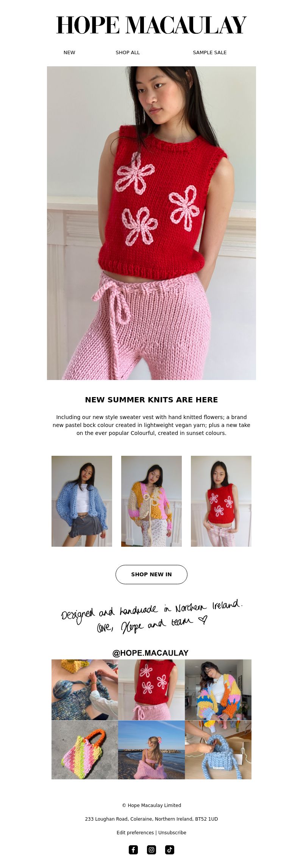Image resolution: width=303 pixels, height=868 pixels.
Task: Open the colourful patchwork cardigan product photo
Action: [x=151, y=501]
